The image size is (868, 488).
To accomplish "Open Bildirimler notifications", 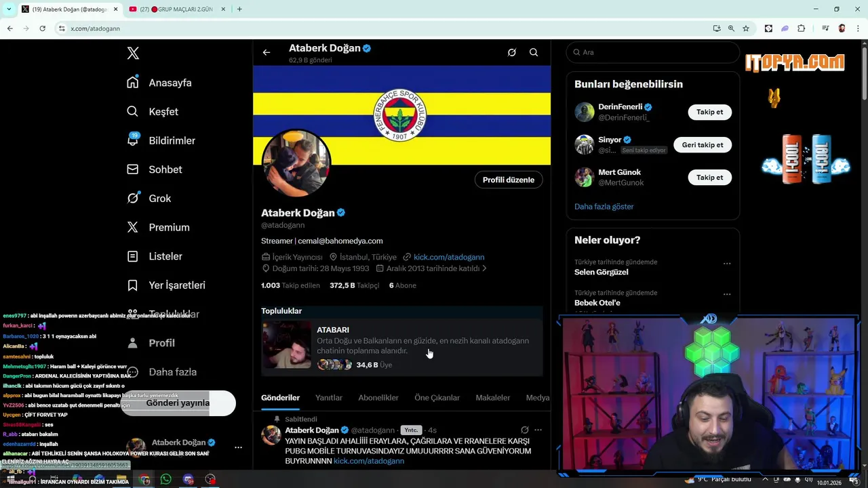I will pyautogui.click(x=161, y=140).
